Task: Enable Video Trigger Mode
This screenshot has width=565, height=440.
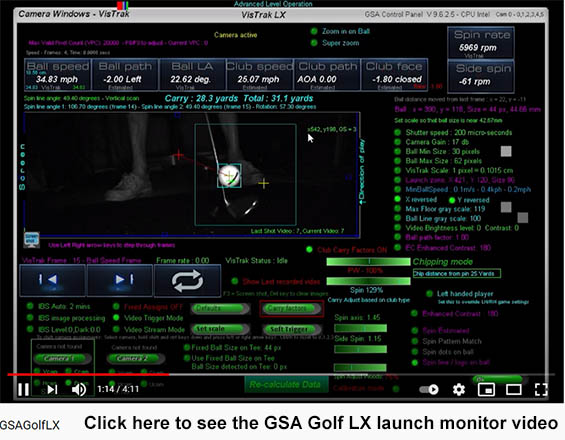Action: point(116,318)
